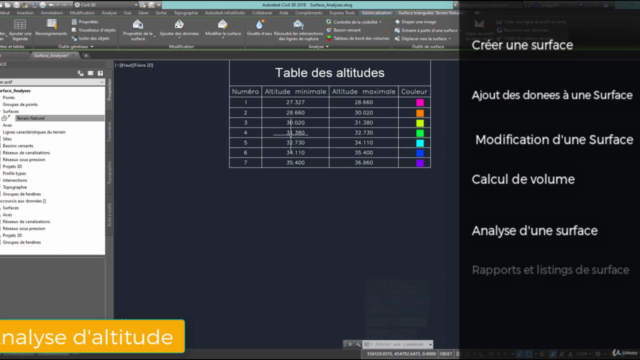Open the Civil 3D workspace dropdown

(x=136, y=5)
